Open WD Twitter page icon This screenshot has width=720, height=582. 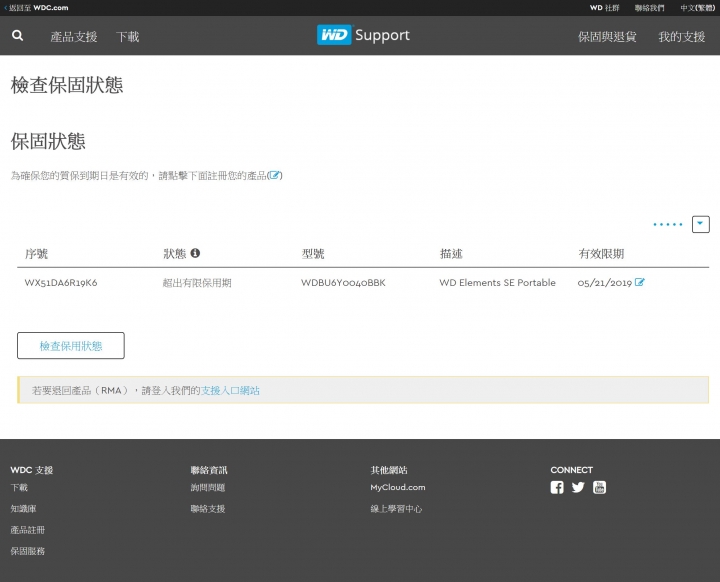[578, 487]
